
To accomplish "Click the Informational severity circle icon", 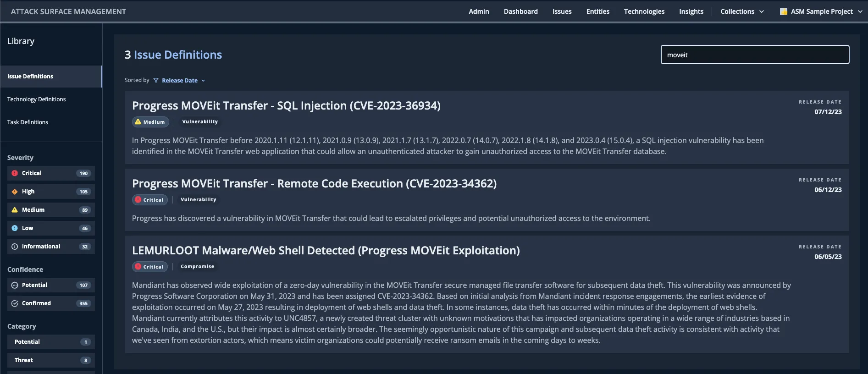I will tap(15, 247).
